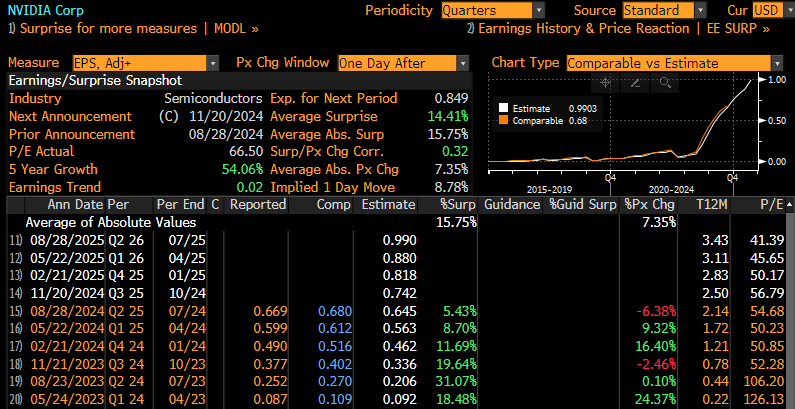Screen dimensions: 795x409
Task: Click the -6.38% price change cell
Action: (x=654, y=311)
